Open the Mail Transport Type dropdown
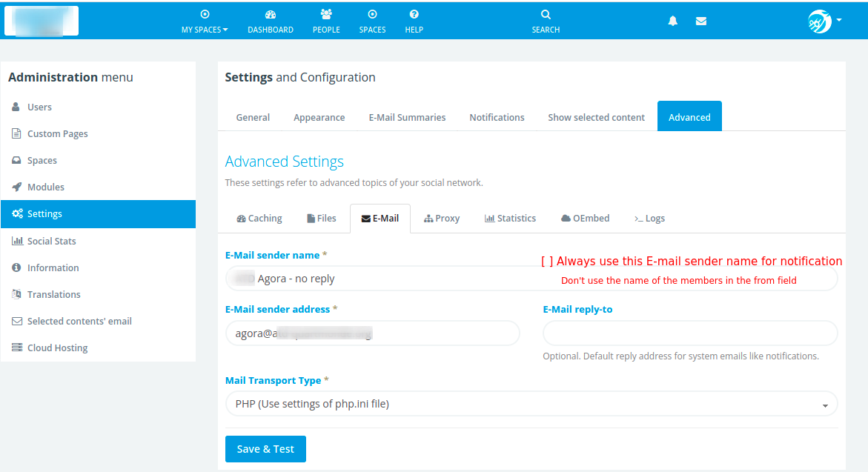 [531, 404]
